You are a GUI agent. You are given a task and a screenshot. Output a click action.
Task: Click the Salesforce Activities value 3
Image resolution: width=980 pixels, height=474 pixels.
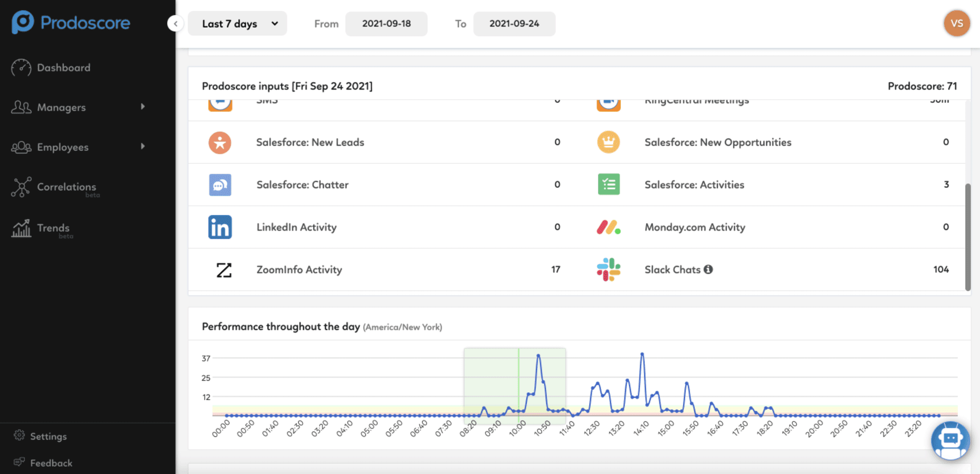(946, 184)
